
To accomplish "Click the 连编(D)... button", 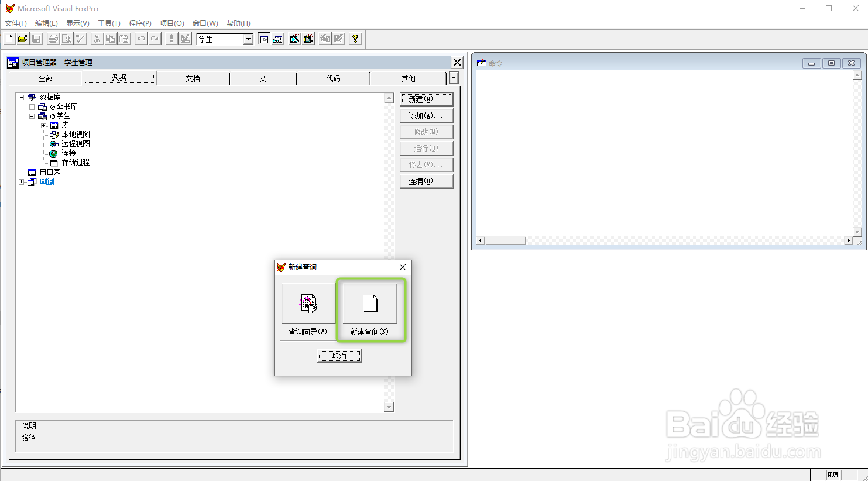I will tap(426, 181).
